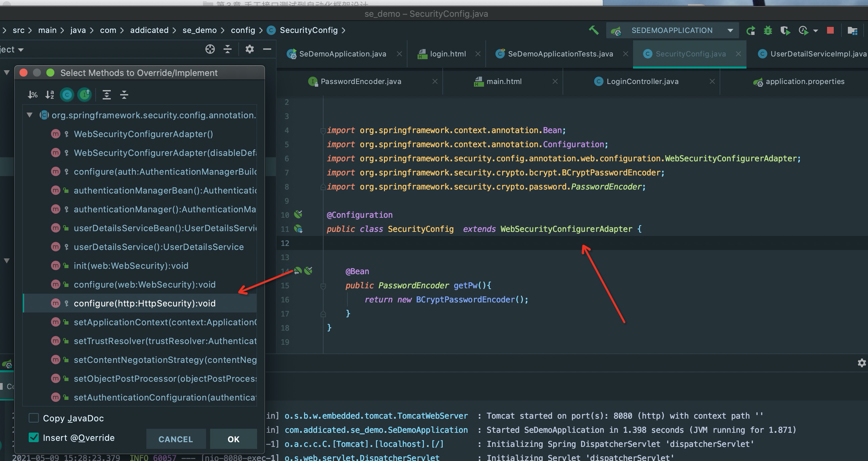
Task: Toggle Show Interfaces button in dialog
Action: point(85,95)
